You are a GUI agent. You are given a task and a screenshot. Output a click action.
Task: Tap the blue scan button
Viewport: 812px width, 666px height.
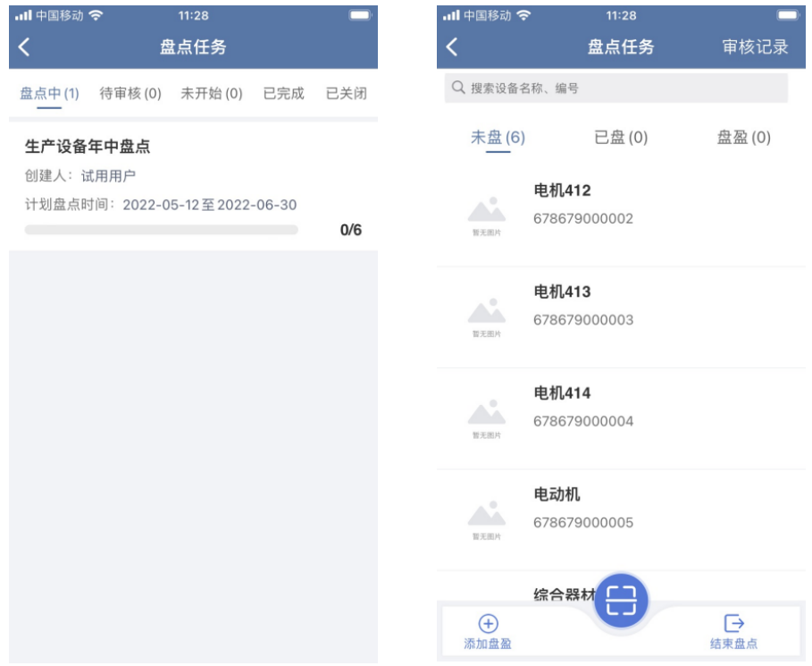tap(621, 601)
